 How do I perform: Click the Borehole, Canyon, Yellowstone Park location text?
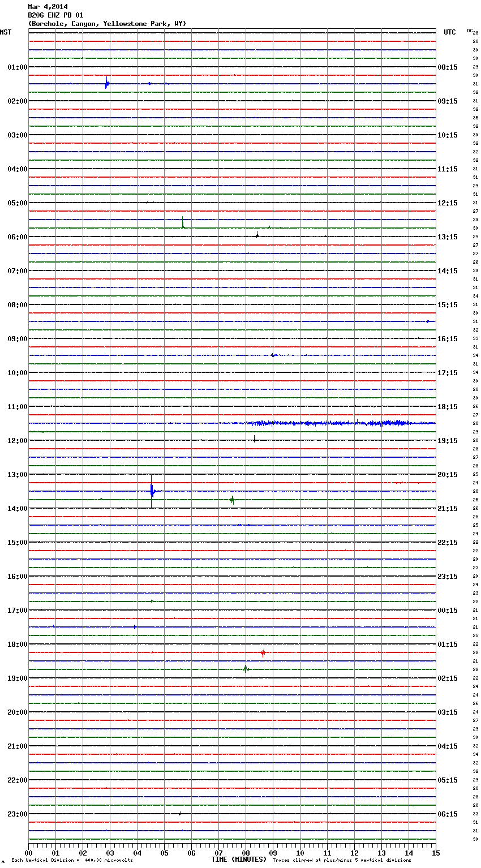[x=107, y=24]
